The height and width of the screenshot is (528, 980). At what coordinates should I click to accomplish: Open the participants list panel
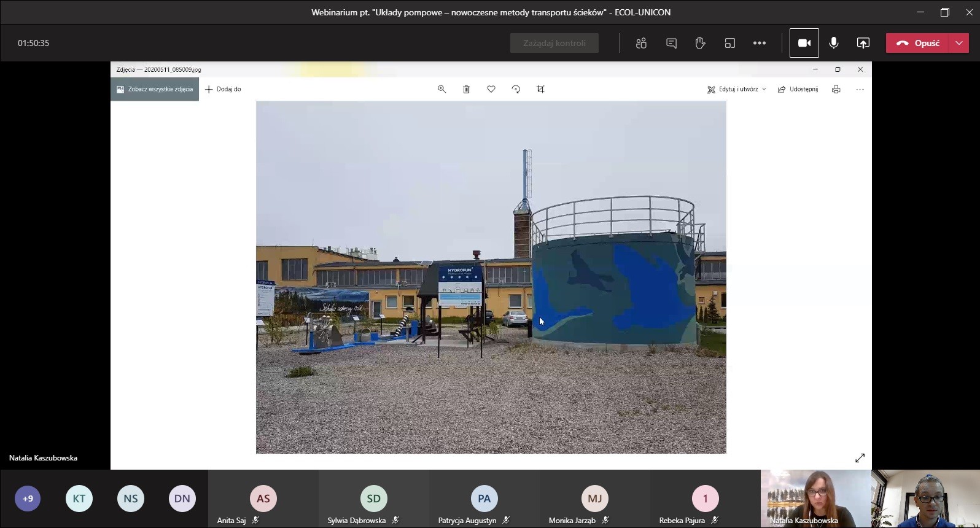[641, 43]
